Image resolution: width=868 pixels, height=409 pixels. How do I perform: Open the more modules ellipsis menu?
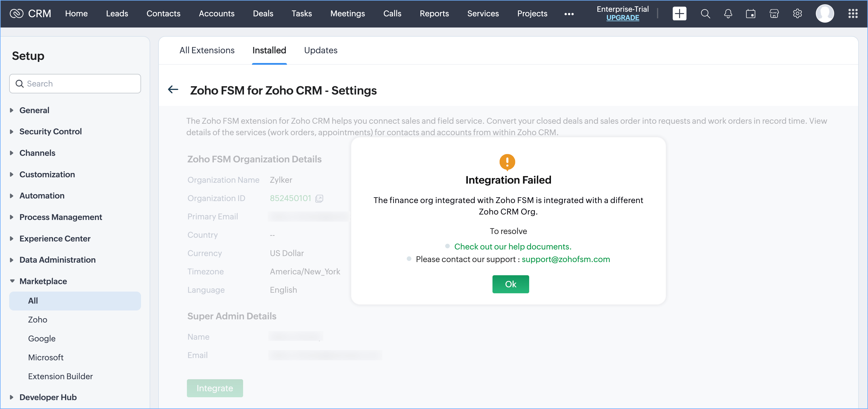click(x=569, y=14)
